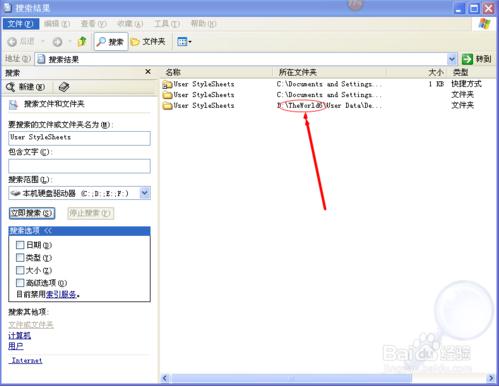The image size is (499, 387).
Task: Click the 快捷方式 type cell
Action: click(466, 84)
